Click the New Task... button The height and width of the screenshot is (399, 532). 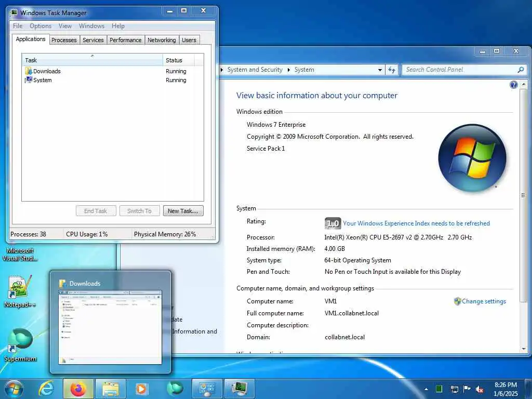point(183,211)
